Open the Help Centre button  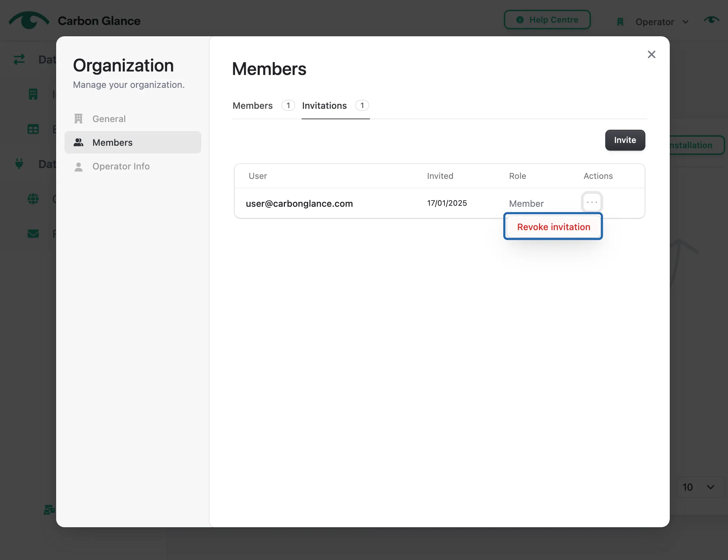(547, 20)
